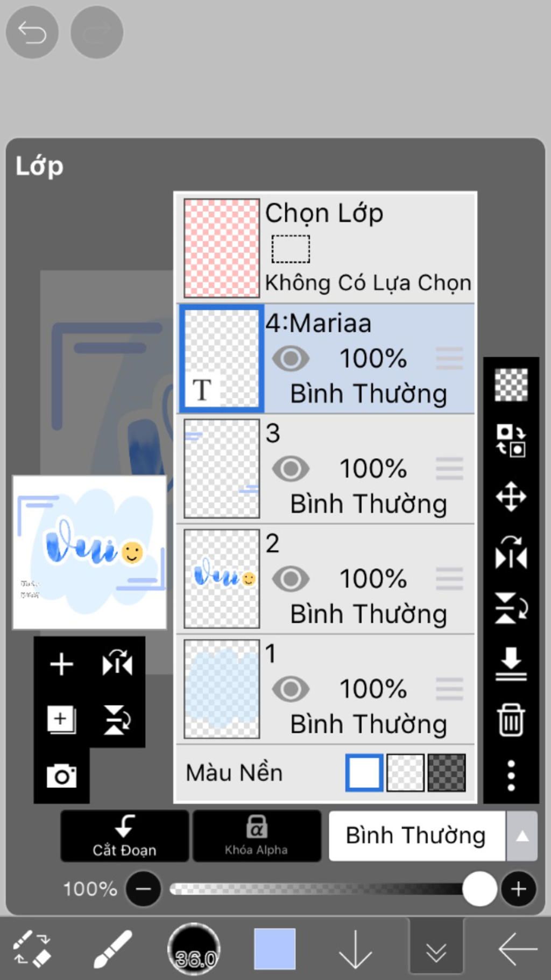Image resolution: width=551 pixels, height=980 pixels.
Task: Hide layer 4:Mariaa visibility eye
Action: coord(291,359)
